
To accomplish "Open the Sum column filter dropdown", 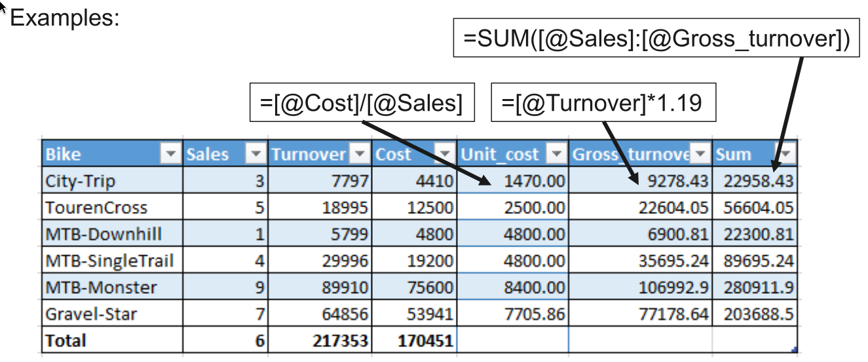I will tap(786, 154).
